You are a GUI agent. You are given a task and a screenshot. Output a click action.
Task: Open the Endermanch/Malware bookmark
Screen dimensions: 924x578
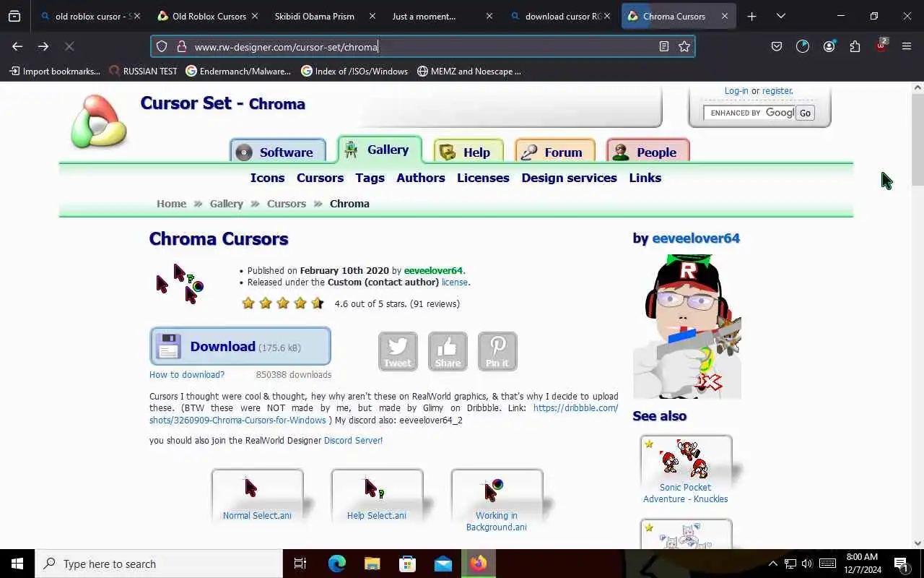[x=238, y=71]
